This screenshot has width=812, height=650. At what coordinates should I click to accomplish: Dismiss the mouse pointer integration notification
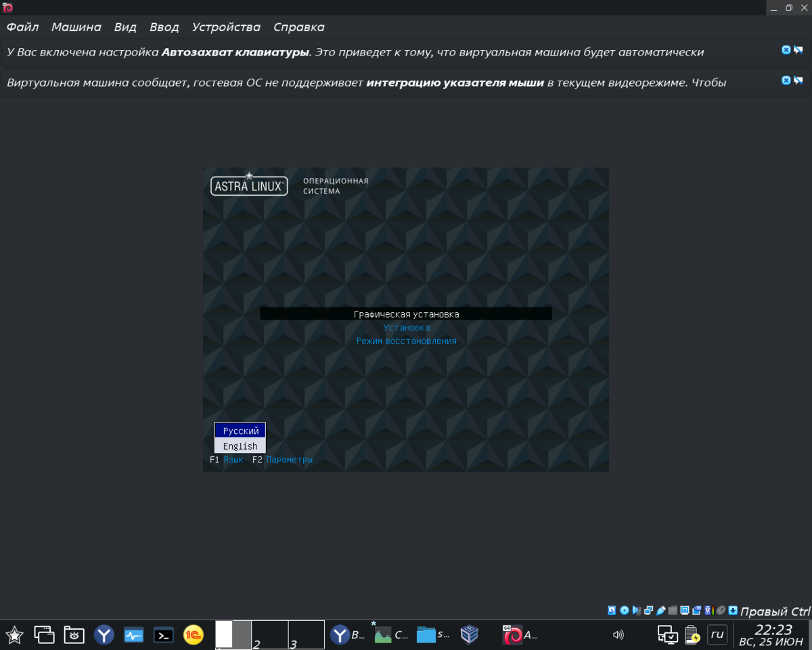(x=786, y=80)
